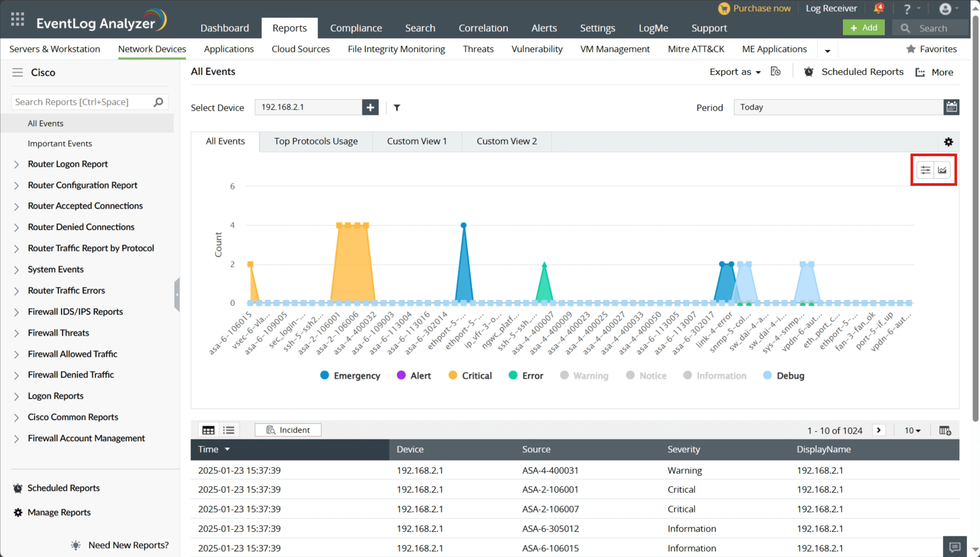980x557 pixels.
Task: Click the Incident button
Action: (288, 430)
